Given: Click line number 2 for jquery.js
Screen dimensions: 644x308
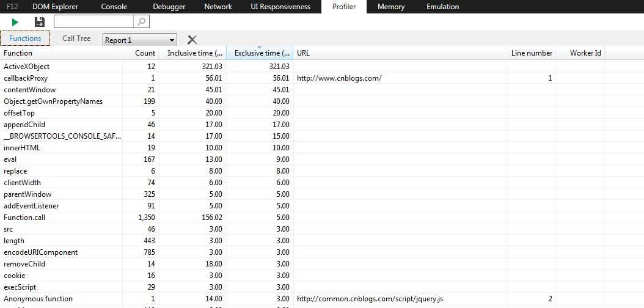Looking at the screenshot, I should (550, 299).
